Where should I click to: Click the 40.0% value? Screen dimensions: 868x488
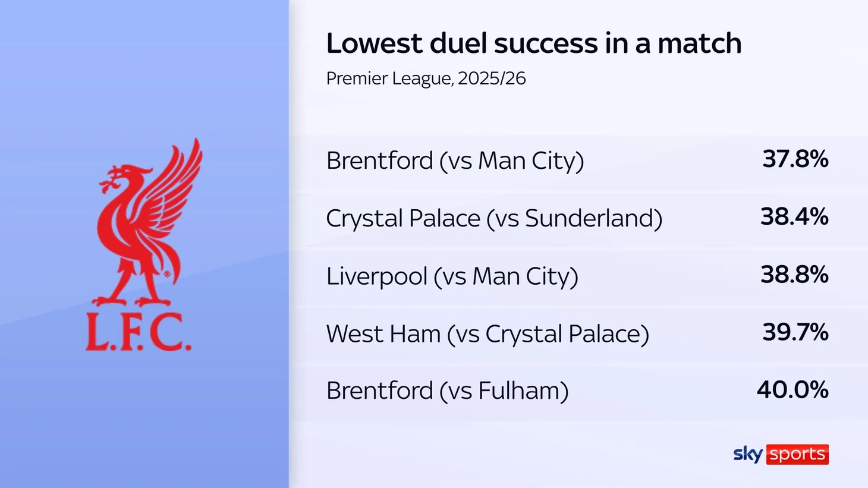(x=792, y=390)
